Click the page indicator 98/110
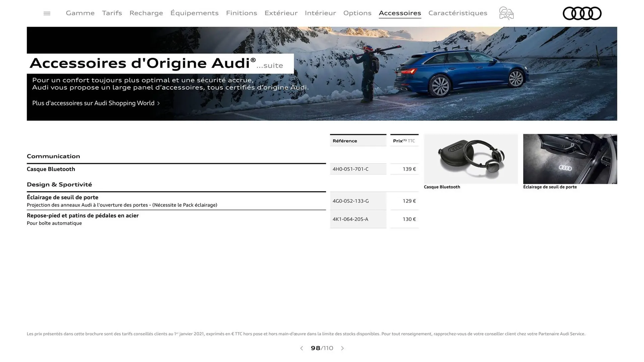 click(321, 348)
